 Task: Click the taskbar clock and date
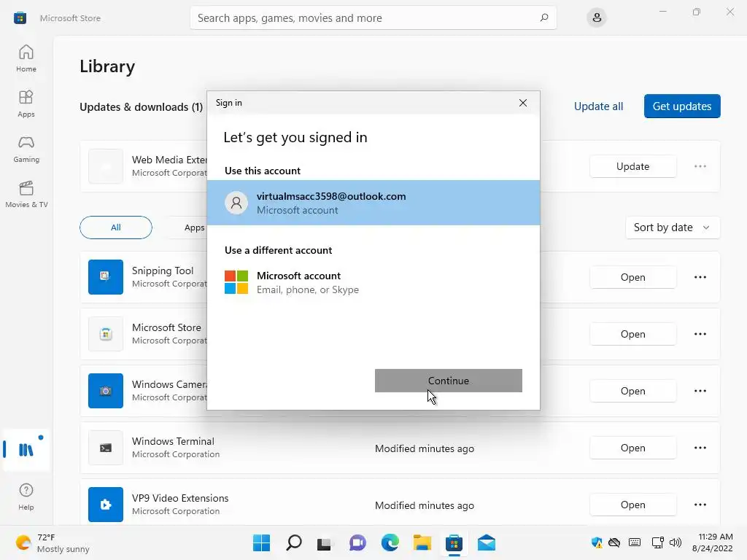[x=712, y=542]
